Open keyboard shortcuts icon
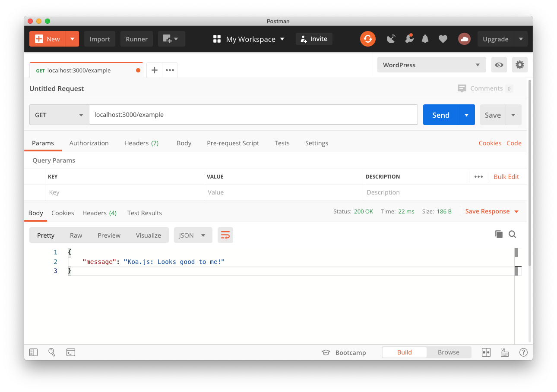The width and height of the screenshot is (557, 392). 505,352
